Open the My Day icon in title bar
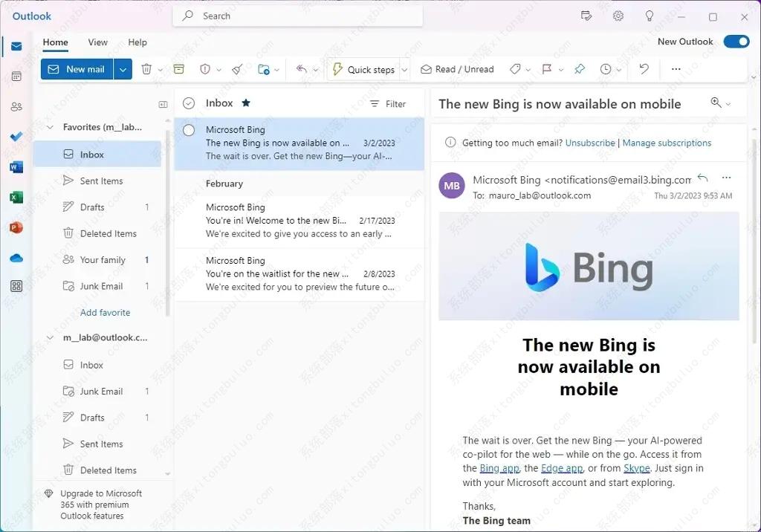761x532 pixels. [x=586, y=16]
